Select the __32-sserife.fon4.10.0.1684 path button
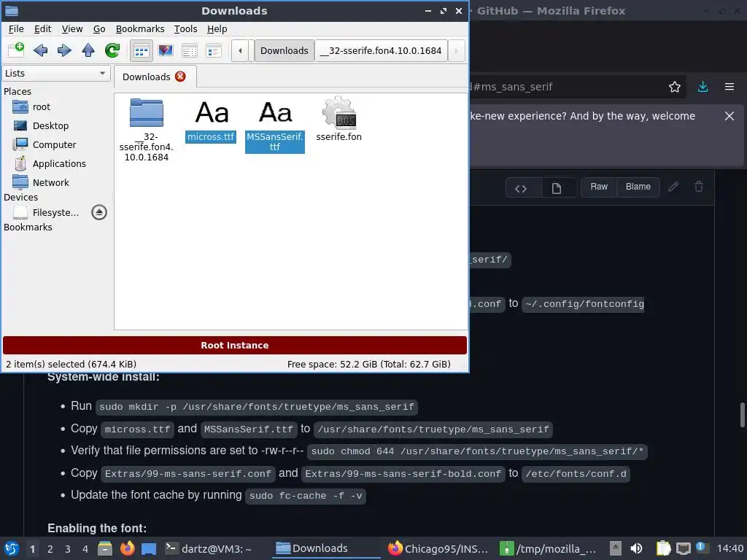Screen dimensions: 747x560 (381, 50)
